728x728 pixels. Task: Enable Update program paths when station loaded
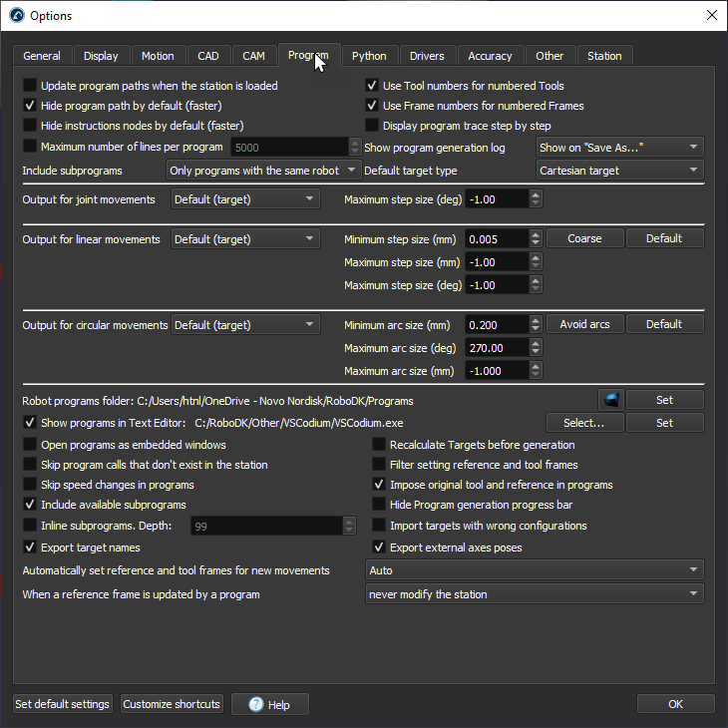30,86
